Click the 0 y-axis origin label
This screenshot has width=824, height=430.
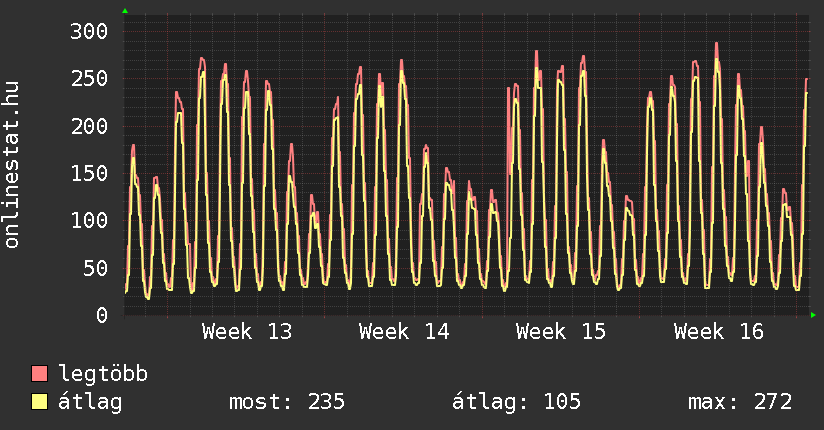(101, 315)
